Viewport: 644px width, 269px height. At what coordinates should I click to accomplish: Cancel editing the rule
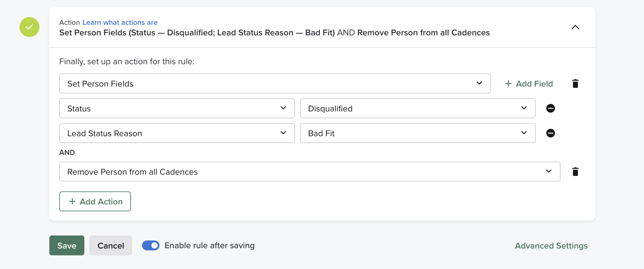pos(110,245)
